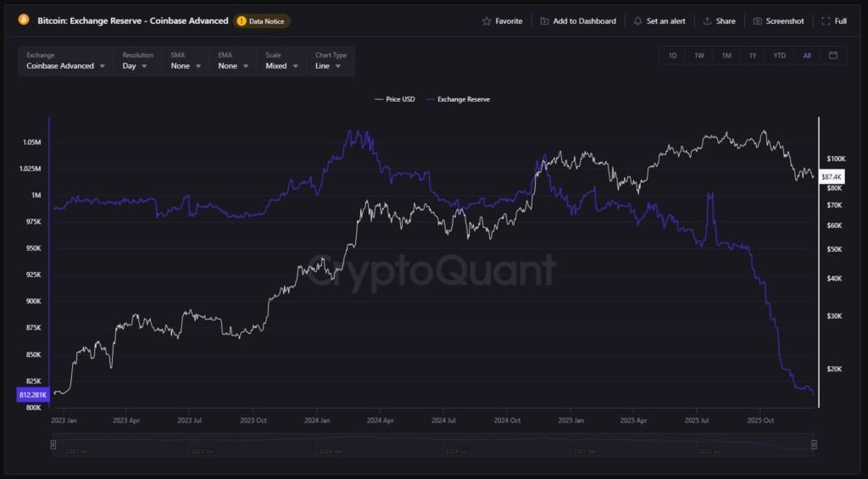The width and height of the screenshot is (868, 479).
Task: Set an alert via bell icon
Action: pyautogui.click(x=637, y=21)
